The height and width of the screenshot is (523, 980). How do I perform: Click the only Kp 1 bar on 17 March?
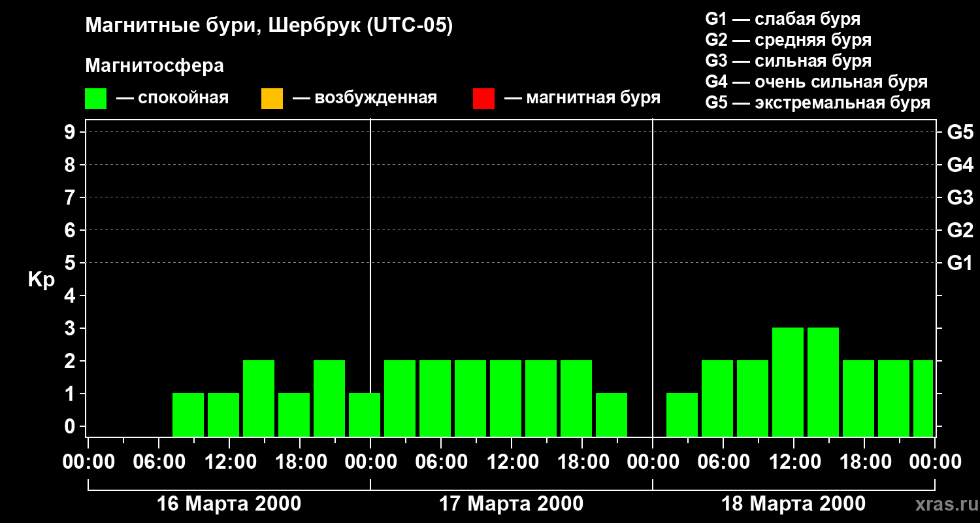pos(612,414)
